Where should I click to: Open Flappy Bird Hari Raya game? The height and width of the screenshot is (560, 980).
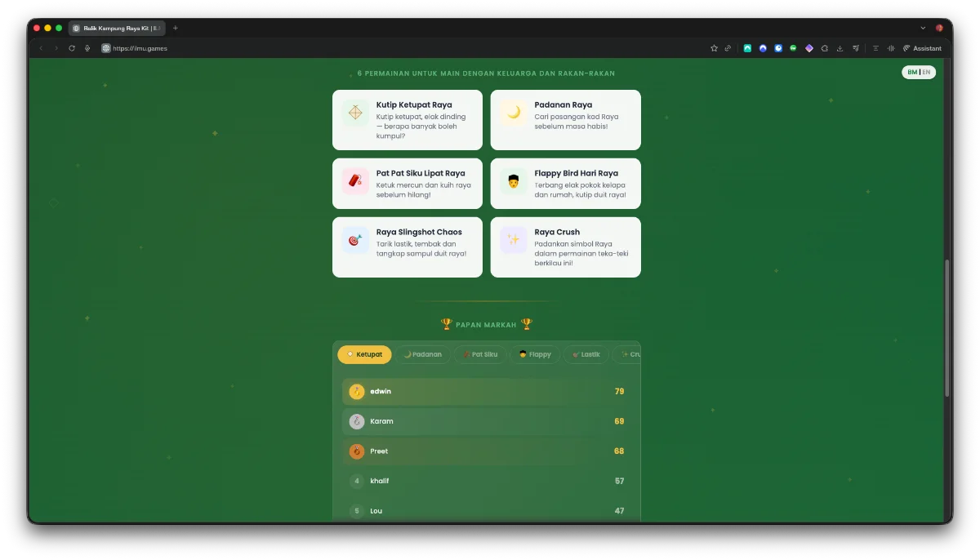pyautogui.click(x=566, y=184)
